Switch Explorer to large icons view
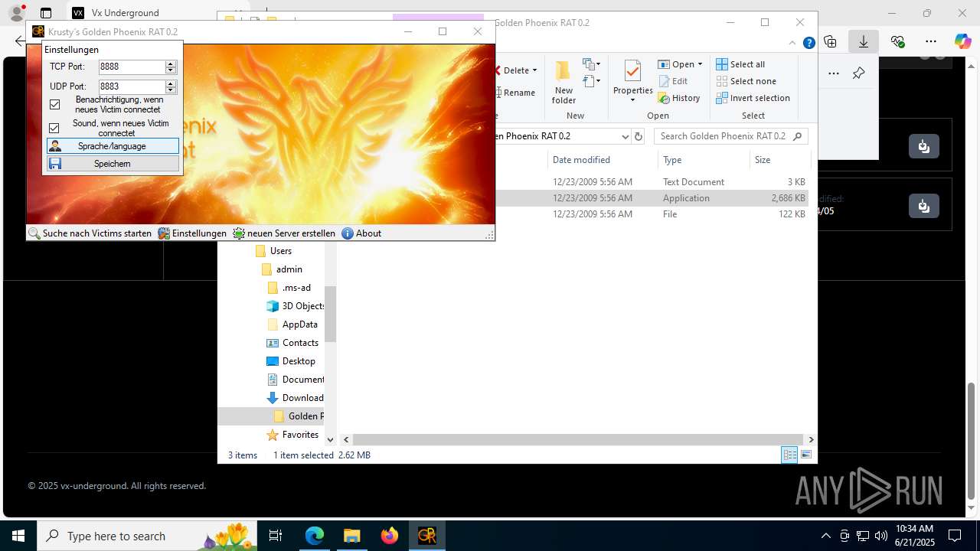The image size is (980, 551). coord(805,455)
